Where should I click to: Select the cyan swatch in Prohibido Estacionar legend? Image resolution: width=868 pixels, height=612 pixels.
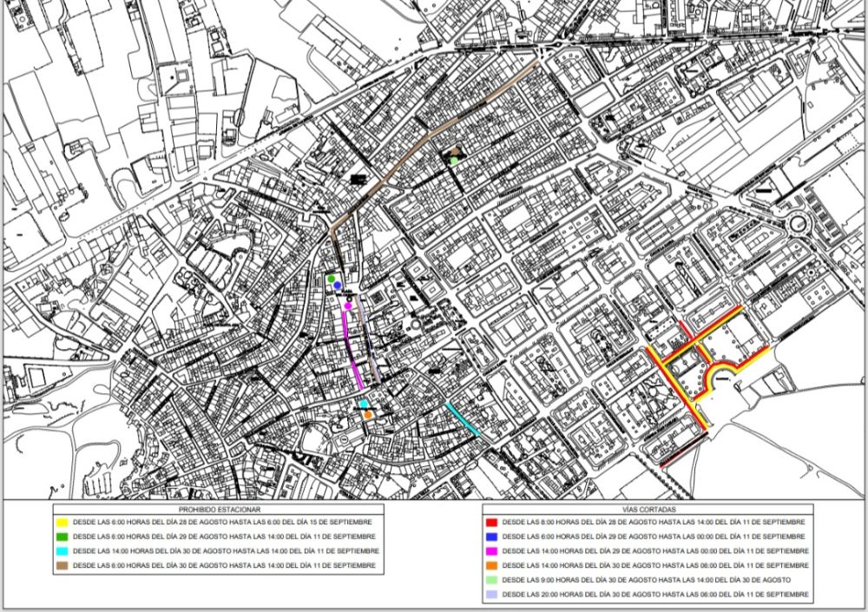tap(64, 551)
